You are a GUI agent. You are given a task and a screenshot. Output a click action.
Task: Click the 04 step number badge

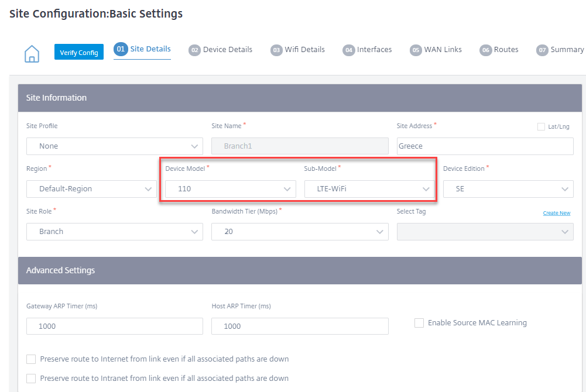tap(348, 50)
